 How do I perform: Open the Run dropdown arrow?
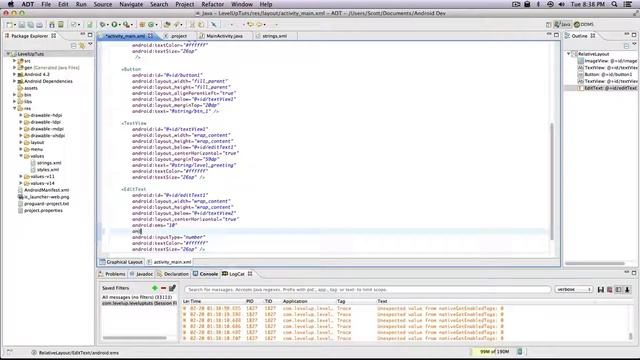120,25
